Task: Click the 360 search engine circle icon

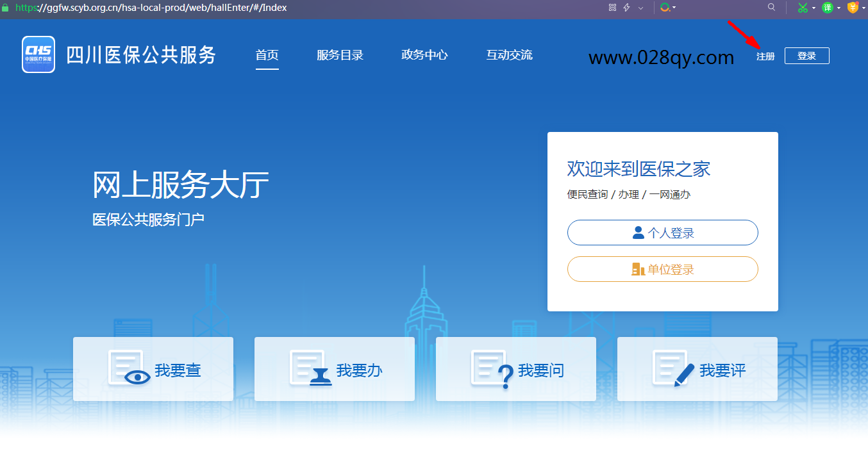Action: 665,8
